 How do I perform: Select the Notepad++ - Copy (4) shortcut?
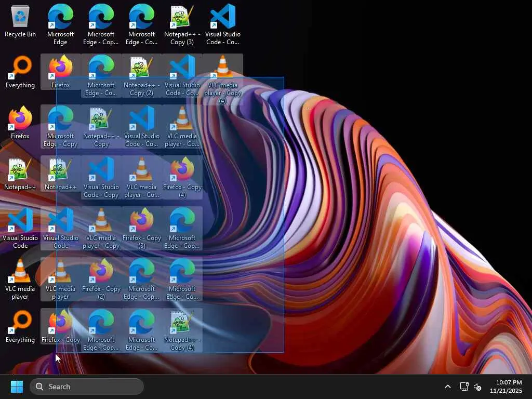[182, 330]
